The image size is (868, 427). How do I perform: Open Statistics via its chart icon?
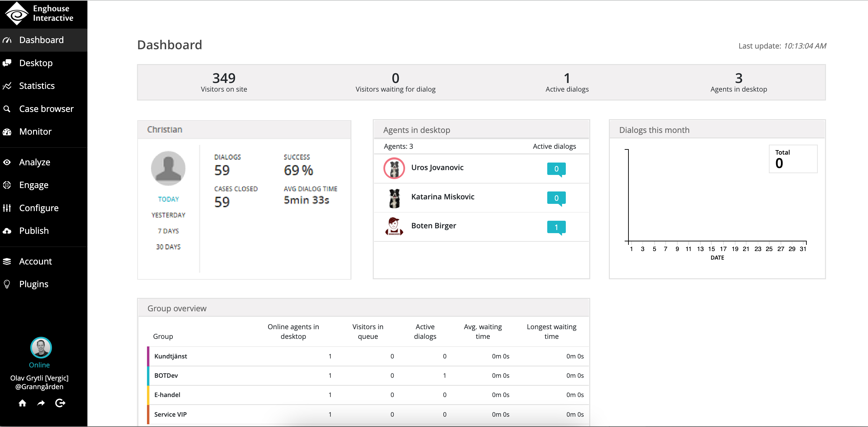click(x=7, y=86)
